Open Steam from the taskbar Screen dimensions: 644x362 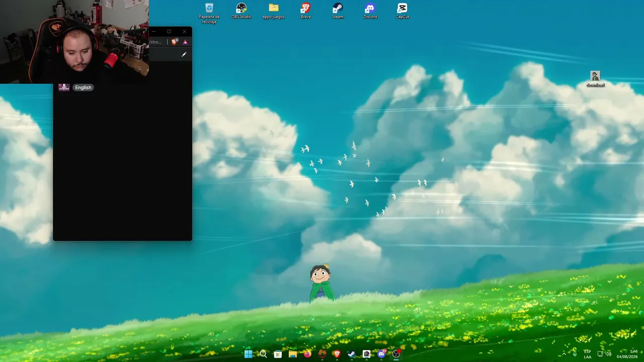pos(352,354)
